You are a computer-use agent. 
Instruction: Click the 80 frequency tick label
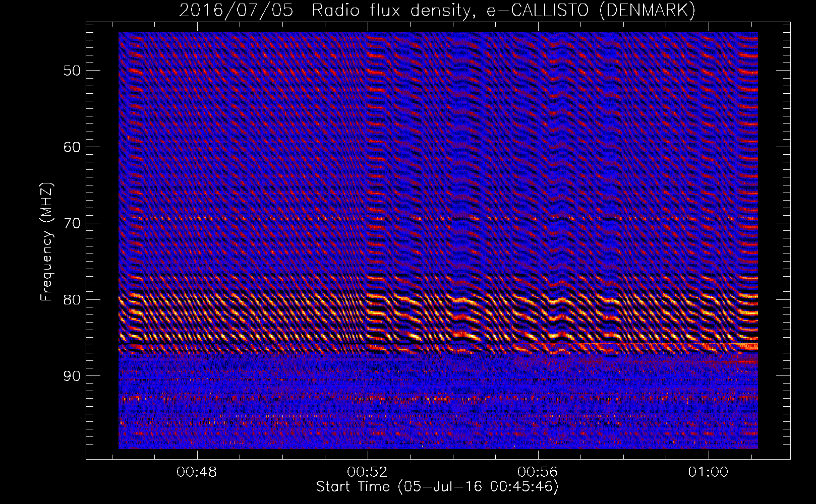(x=72, y=300)
